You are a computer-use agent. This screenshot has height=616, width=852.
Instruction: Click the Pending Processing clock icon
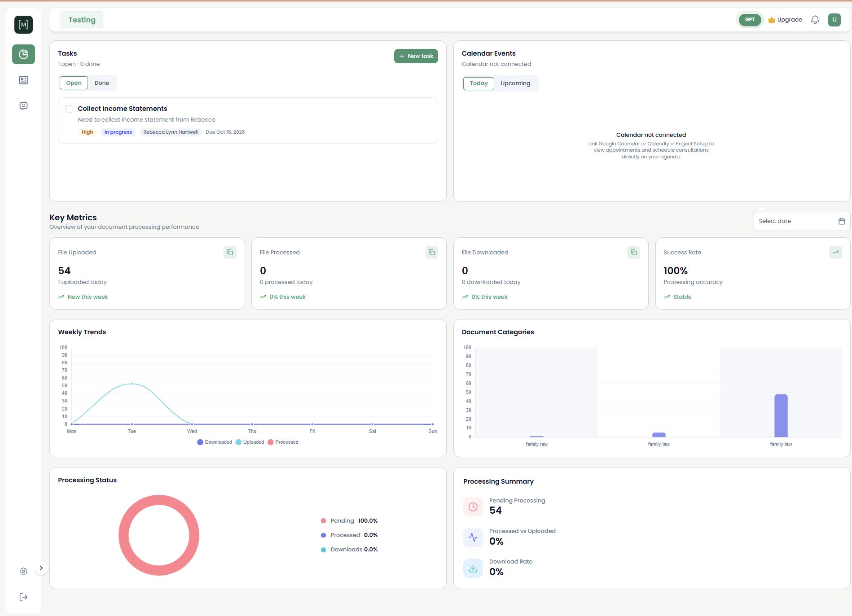tap(473, 507)
